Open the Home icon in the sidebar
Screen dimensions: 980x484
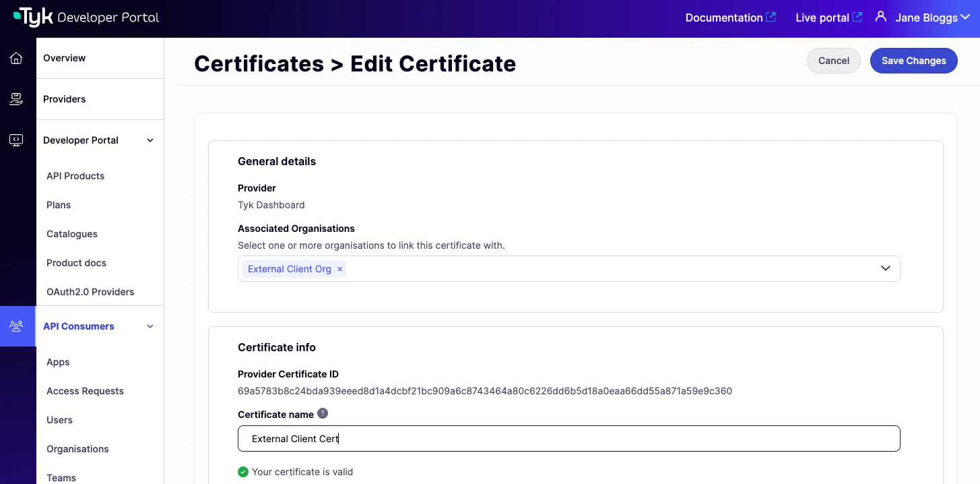(16, 58)
